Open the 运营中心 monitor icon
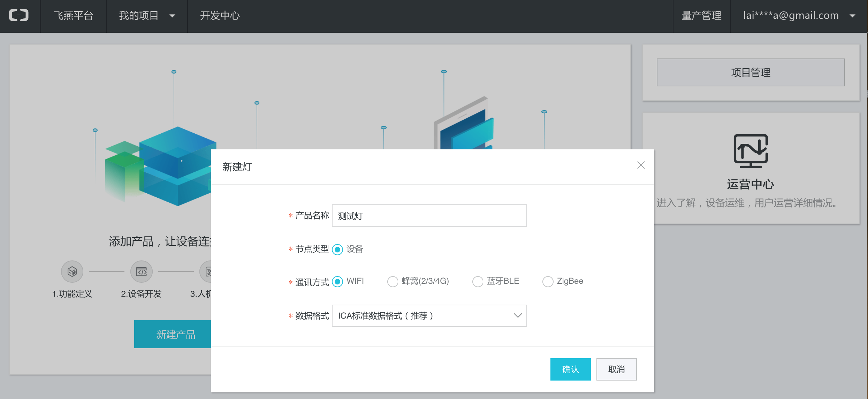 751,151
